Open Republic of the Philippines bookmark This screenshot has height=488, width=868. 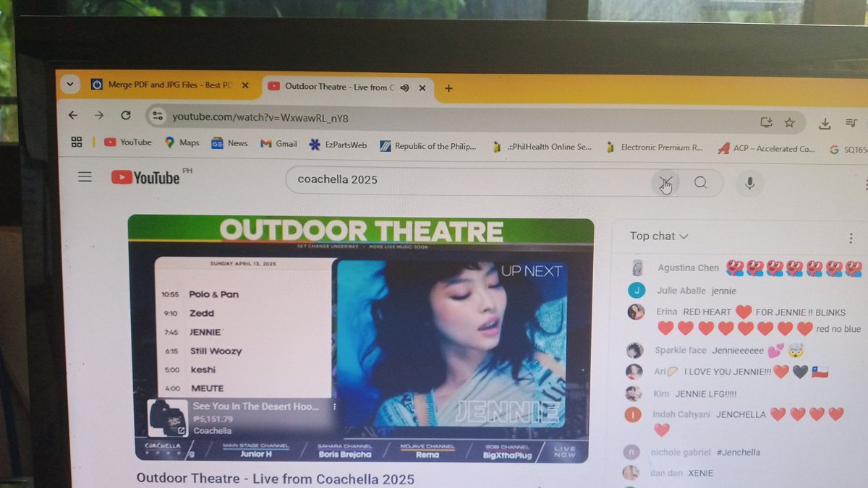click(428, 145)
